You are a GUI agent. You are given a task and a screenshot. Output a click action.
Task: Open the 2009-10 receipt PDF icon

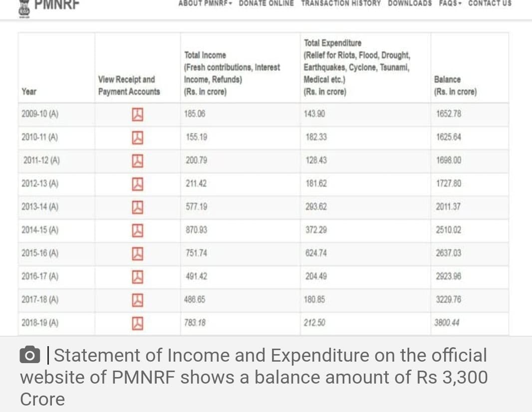(137, 115)
